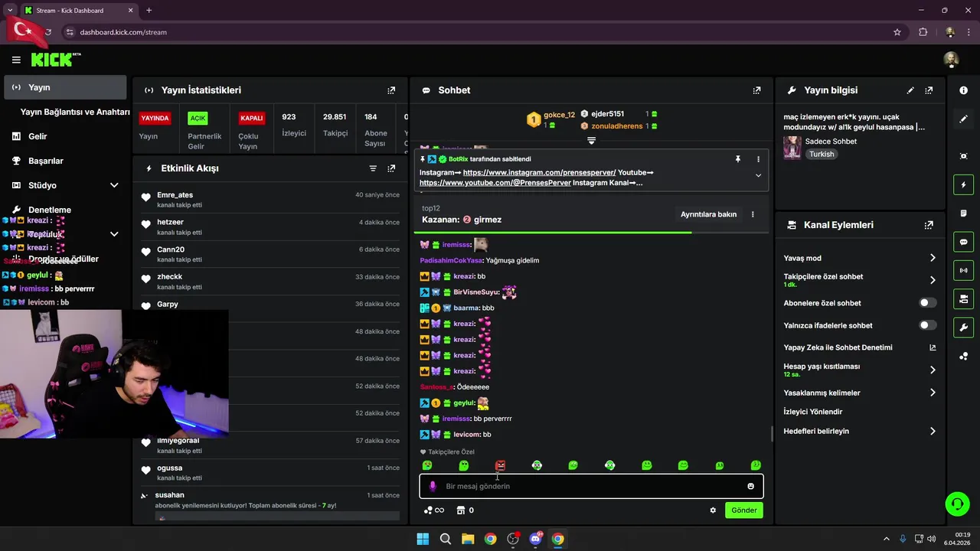Open the Instagram prensesperver link
The width and height of the screenshot is (980, 551).
coord(539,172)
